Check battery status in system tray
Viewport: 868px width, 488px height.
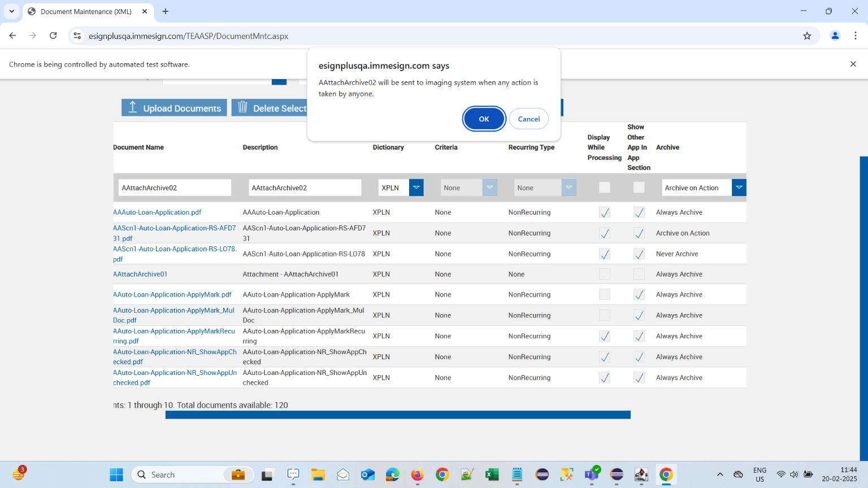[808, 474]
